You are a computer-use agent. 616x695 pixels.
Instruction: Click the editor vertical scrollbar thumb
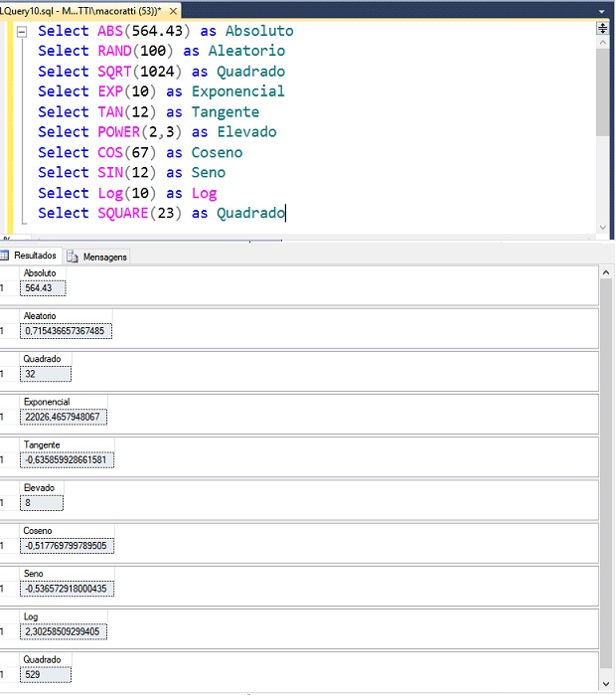click(602, 92)
